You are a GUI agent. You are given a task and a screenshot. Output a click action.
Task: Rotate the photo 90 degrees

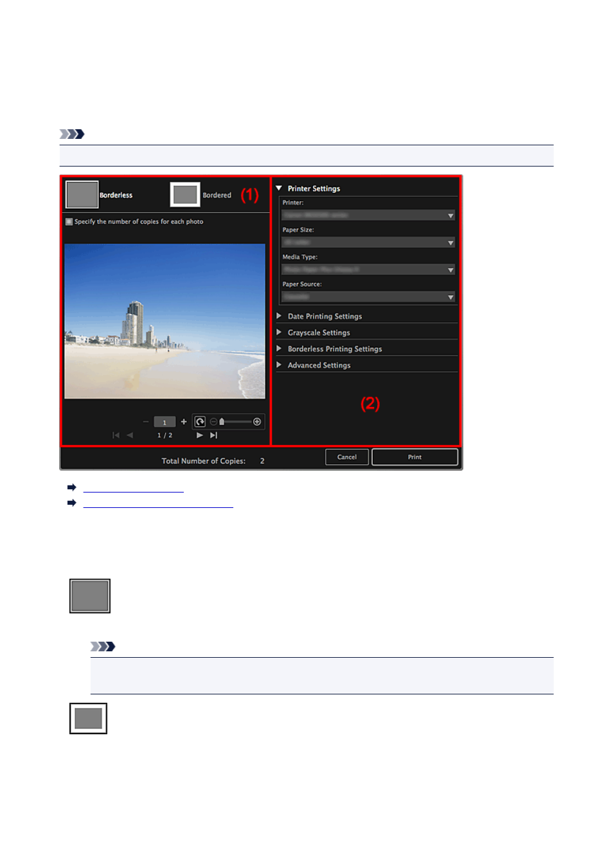point(200,422)
